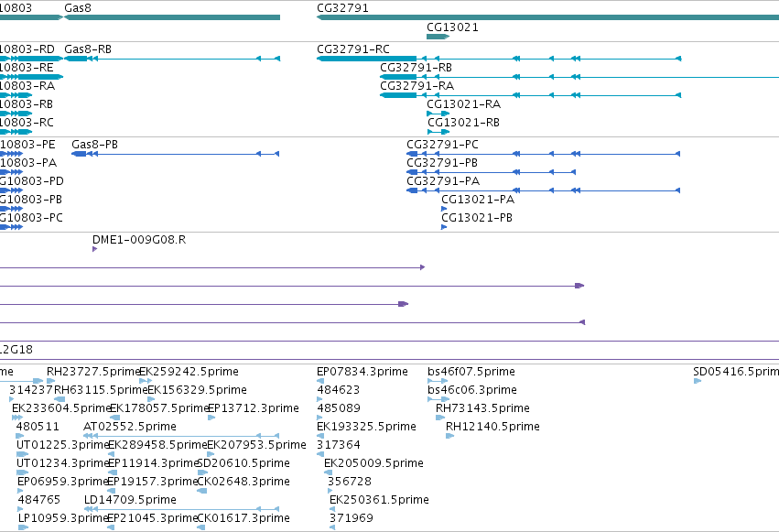
Task: Select the CG13021 gene label
Action: (452, 27)
